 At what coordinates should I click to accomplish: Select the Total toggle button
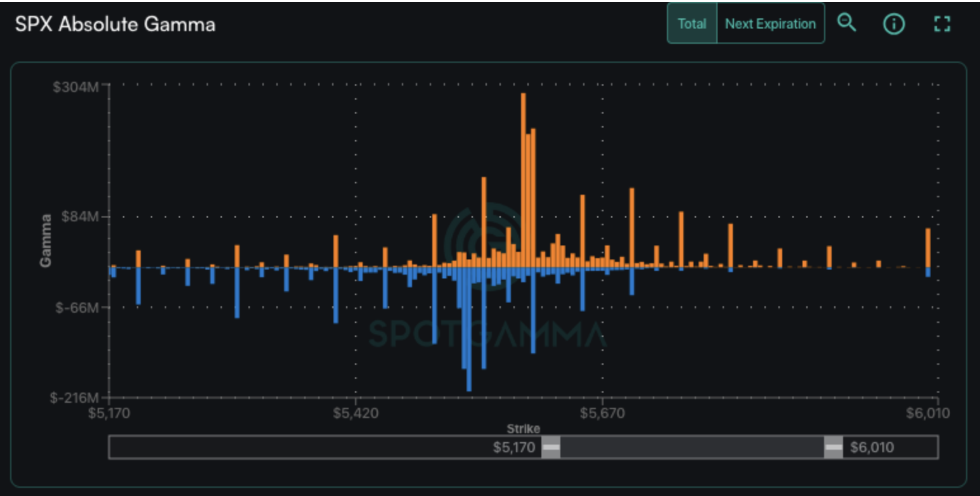point(692,23)
